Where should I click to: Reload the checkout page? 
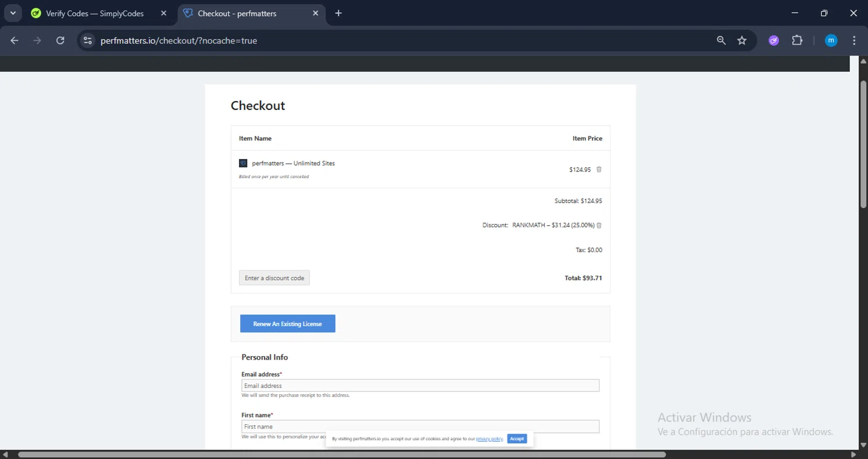tap(60, 40)
